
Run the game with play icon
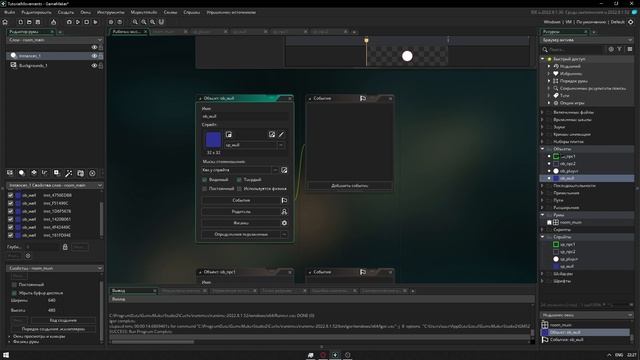pyautogui.click(x=78, y=22)
